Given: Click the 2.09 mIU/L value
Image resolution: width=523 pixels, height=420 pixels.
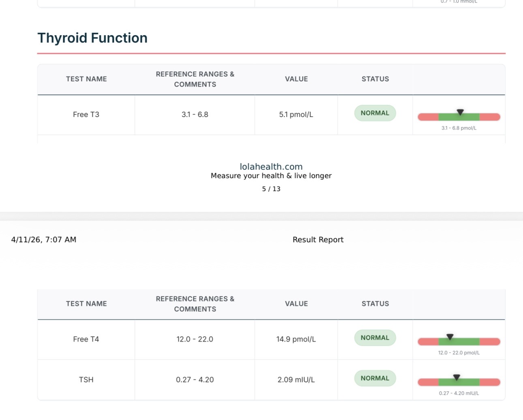Looking at the screenshot, I should 296,380.
